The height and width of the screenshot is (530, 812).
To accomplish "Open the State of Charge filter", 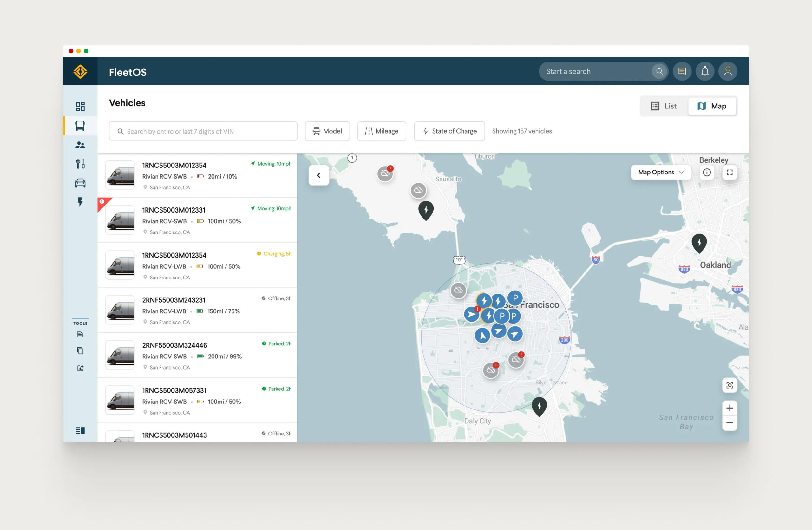I will (449, 131).
